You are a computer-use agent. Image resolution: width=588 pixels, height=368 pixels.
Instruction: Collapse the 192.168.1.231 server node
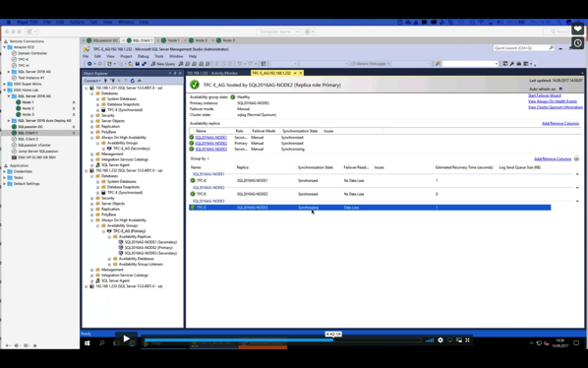(87, 88)
